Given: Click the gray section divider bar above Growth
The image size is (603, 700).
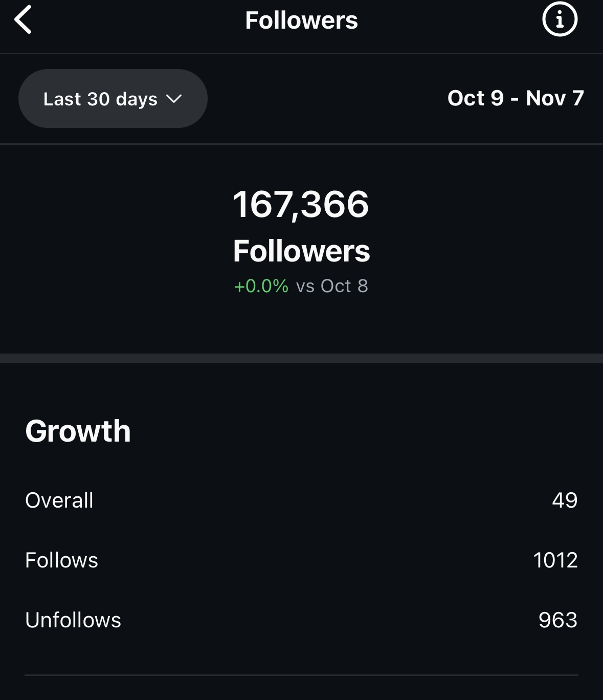Looking at the screenshot, I should 301,358.
